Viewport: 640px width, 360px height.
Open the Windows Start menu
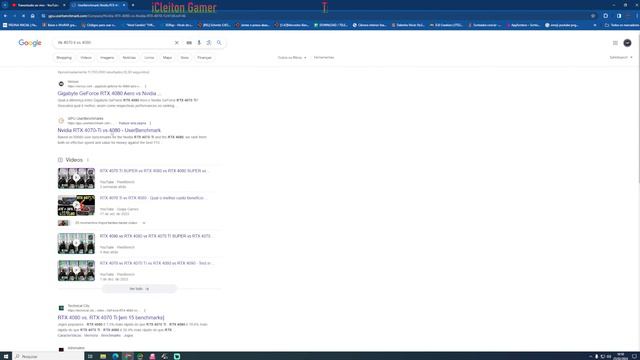coord(6,356)
